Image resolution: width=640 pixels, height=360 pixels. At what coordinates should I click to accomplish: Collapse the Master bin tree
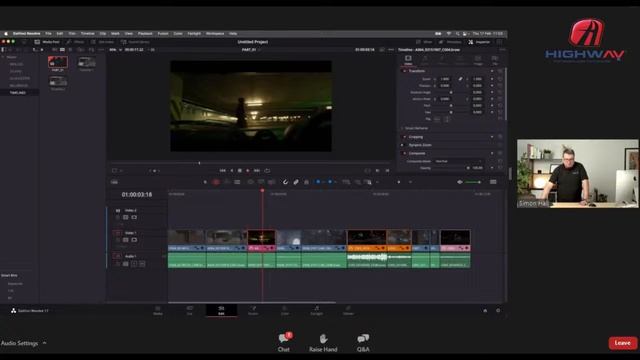click(3, 57)
